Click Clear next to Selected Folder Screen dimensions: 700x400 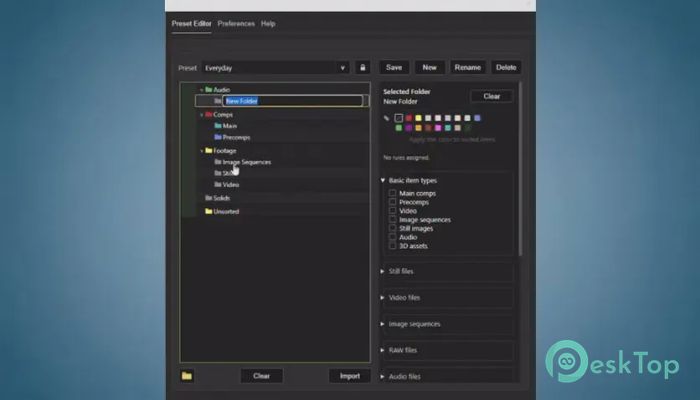point(492,96)
